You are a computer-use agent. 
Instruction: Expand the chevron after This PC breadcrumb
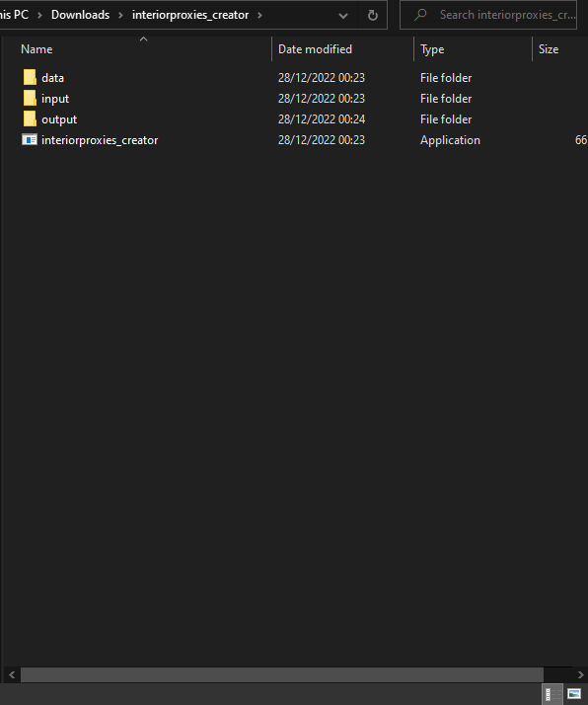pos(39,15)
